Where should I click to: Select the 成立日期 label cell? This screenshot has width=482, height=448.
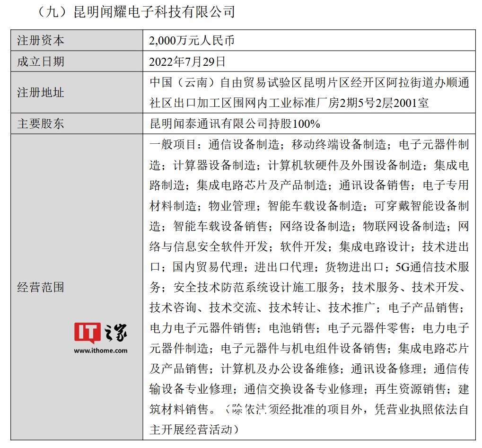pyautogui.click(x=77, y=61)
